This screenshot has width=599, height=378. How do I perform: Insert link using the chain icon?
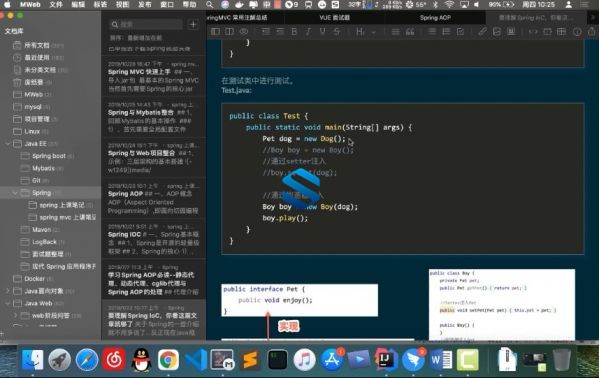coord(482,32)
